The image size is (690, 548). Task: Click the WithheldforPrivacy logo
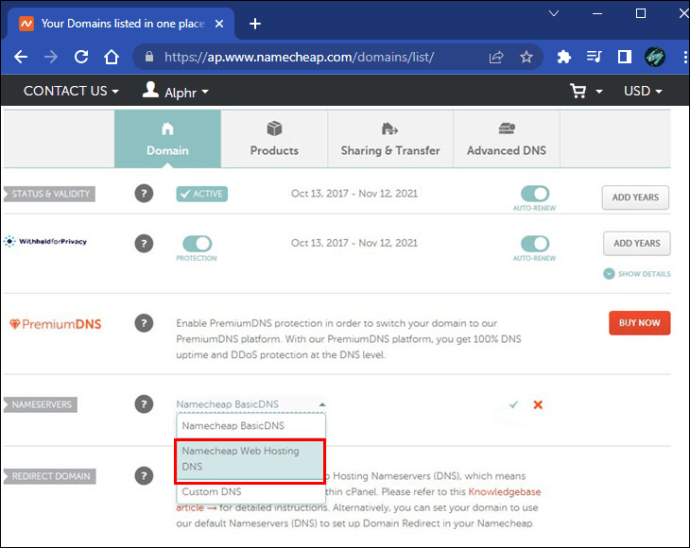click(x=45, y=241)
